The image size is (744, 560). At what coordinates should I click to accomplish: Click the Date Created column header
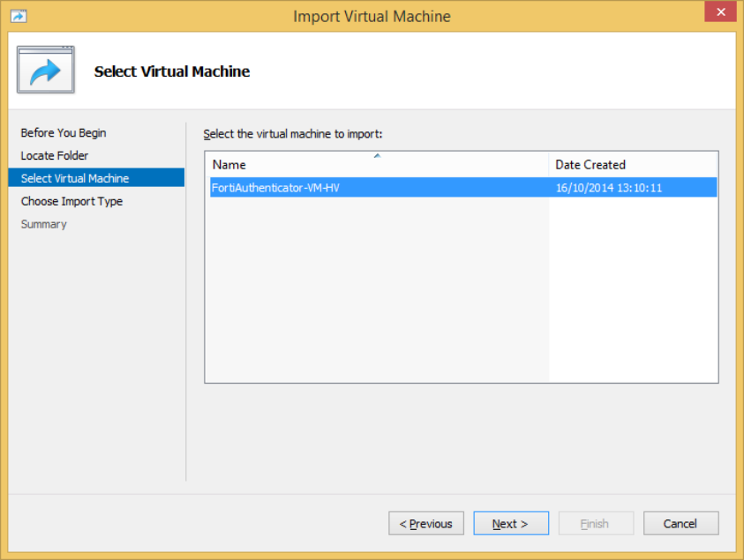click(x=590, y=165)
